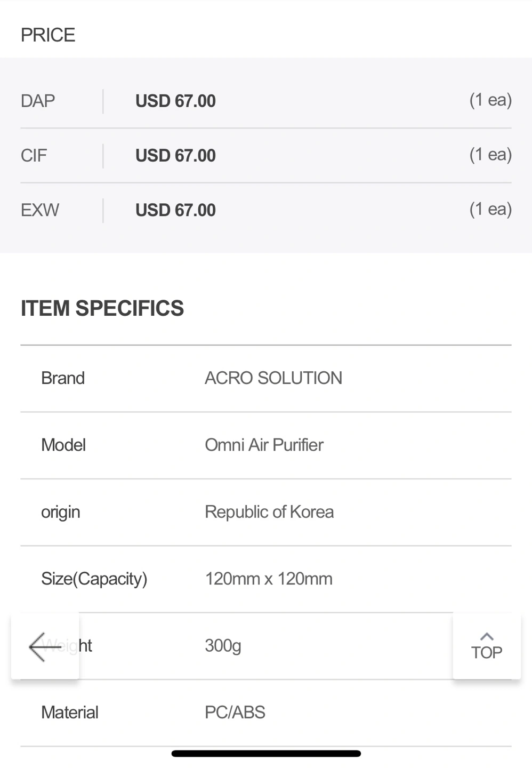Screen dimensions: 532x768
Task: Click the DAP price USD 67.00
Action: coord(175,101)
